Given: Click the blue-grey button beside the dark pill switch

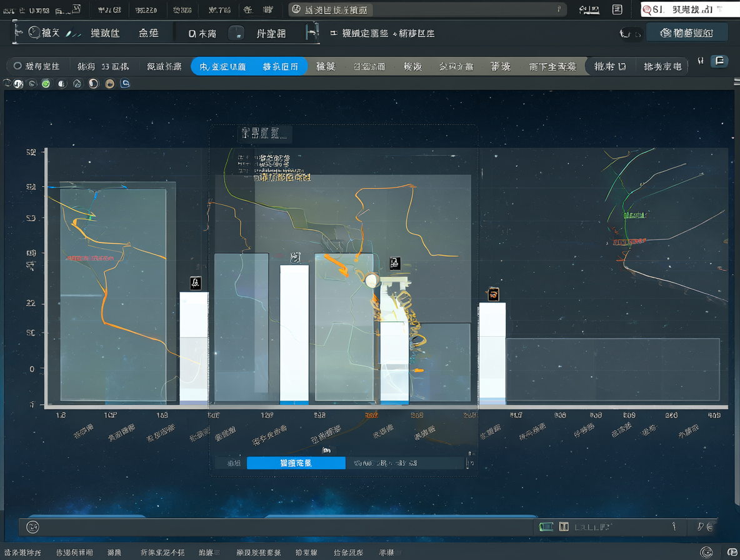Looking at the screenshot, I should click(686, 32).
